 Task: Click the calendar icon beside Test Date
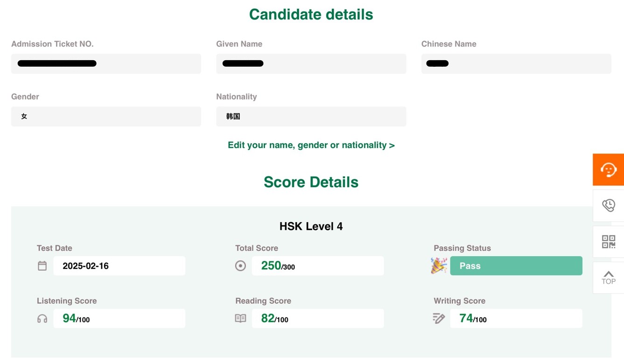coord(42,266)
